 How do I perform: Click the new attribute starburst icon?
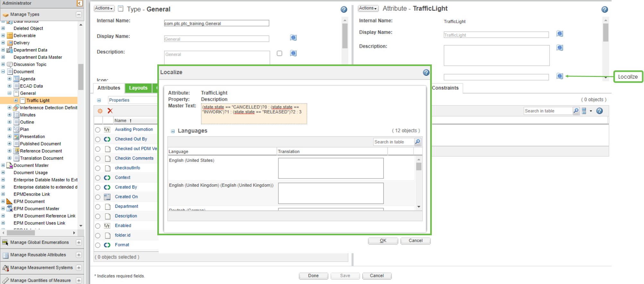pyautogui.click(x=100, y=111)
